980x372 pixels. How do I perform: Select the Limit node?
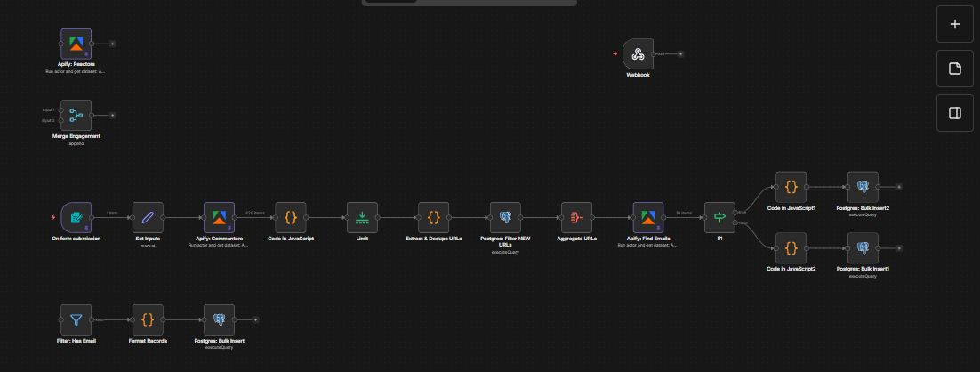(x=362, y=217)
